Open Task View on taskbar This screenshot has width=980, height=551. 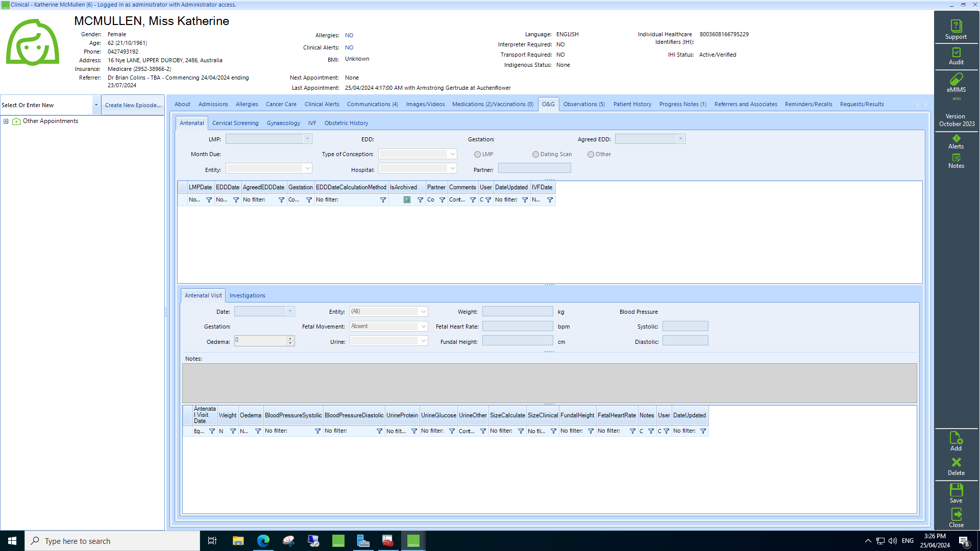[x=212, y=541]
